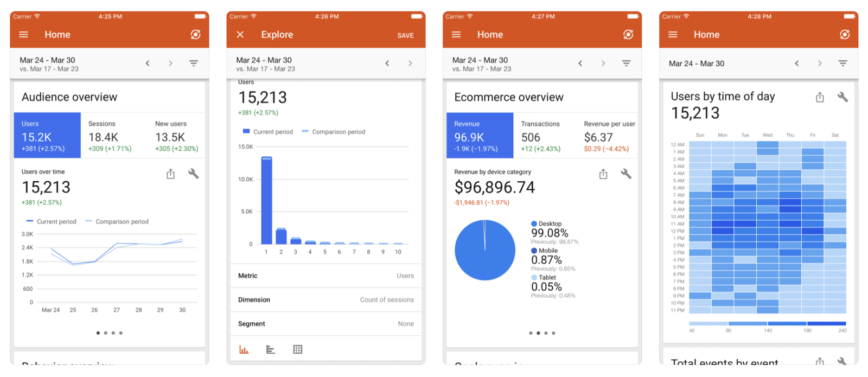
Task: Open the wrench icon beside Revenue by device category
Action: point(626,174)
